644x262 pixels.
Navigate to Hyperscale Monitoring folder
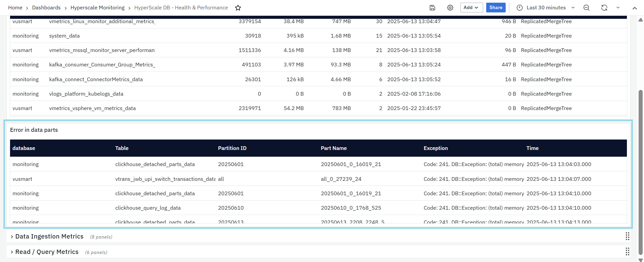97,8
